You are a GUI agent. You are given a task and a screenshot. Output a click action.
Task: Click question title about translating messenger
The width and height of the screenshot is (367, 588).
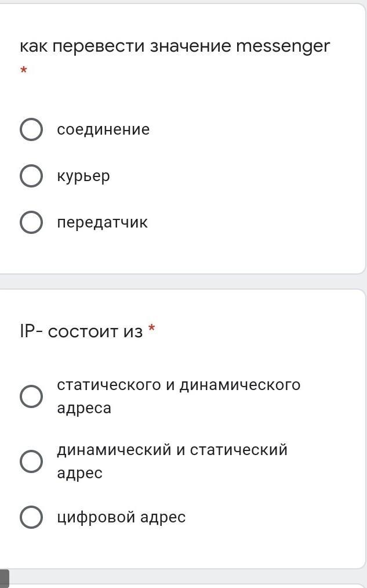point(174,46)
